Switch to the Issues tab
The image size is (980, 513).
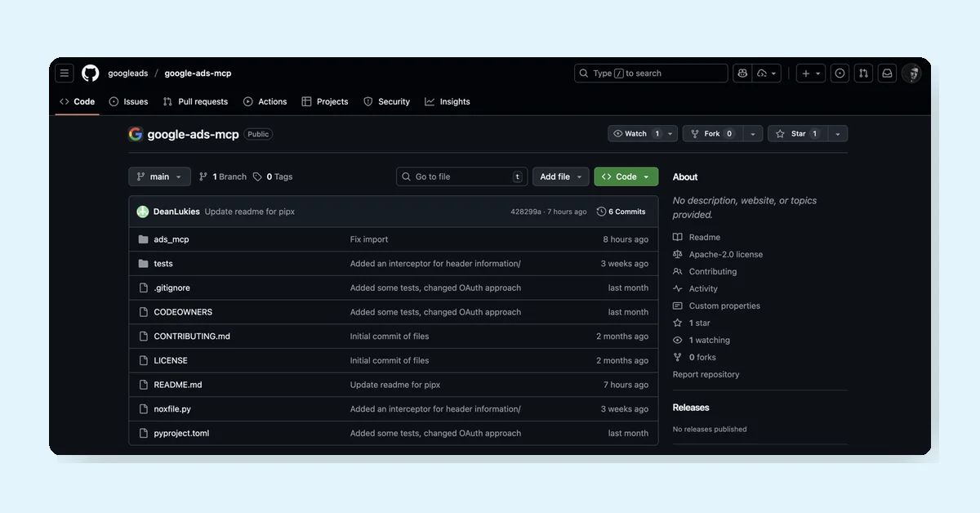[x=128, y=102]
